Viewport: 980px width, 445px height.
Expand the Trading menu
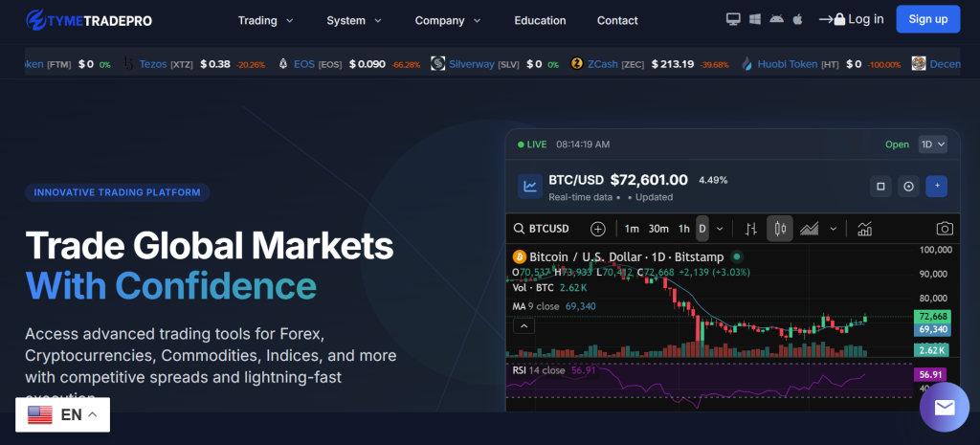(x=266, y=21)
